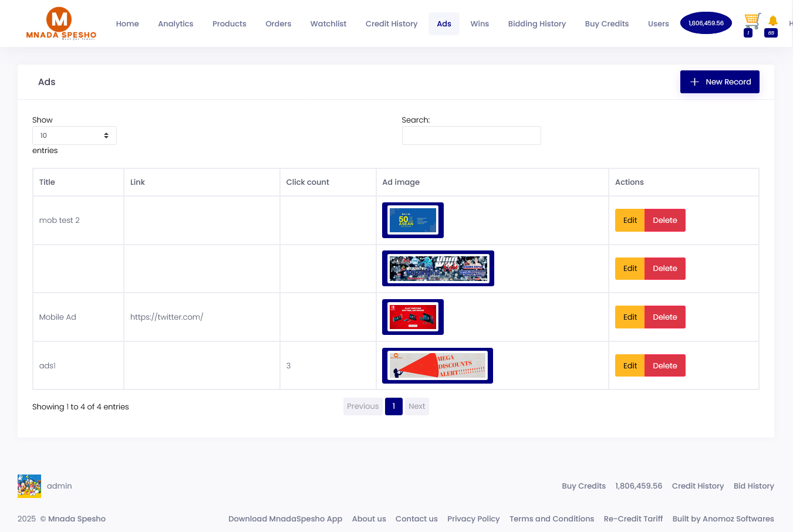Open the Mega Discounts Alert ad thumbnail

(437, 366)
